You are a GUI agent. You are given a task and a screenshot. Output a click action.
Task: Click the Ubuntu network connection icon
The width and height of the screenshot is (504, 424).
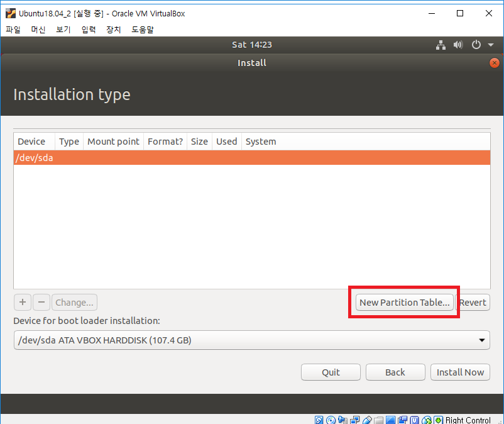pos(441,45)
